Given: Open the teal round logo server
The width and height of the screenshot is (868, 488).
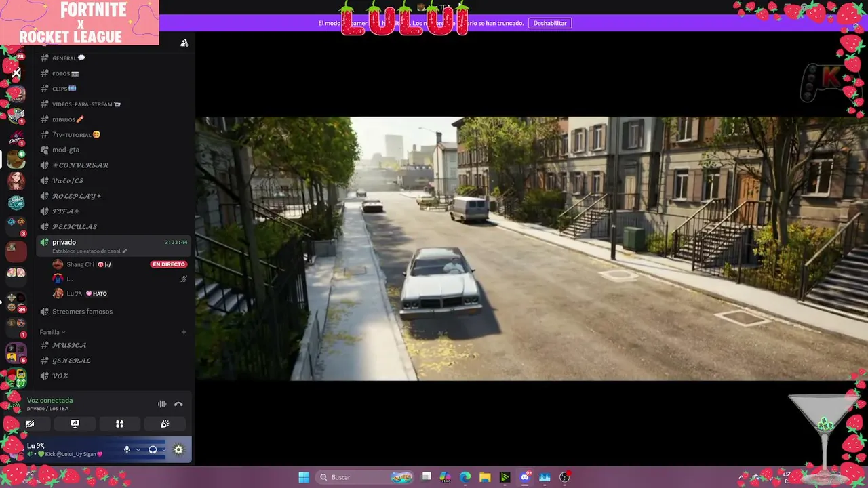Looking at the screenshot, I should [16, 203].
